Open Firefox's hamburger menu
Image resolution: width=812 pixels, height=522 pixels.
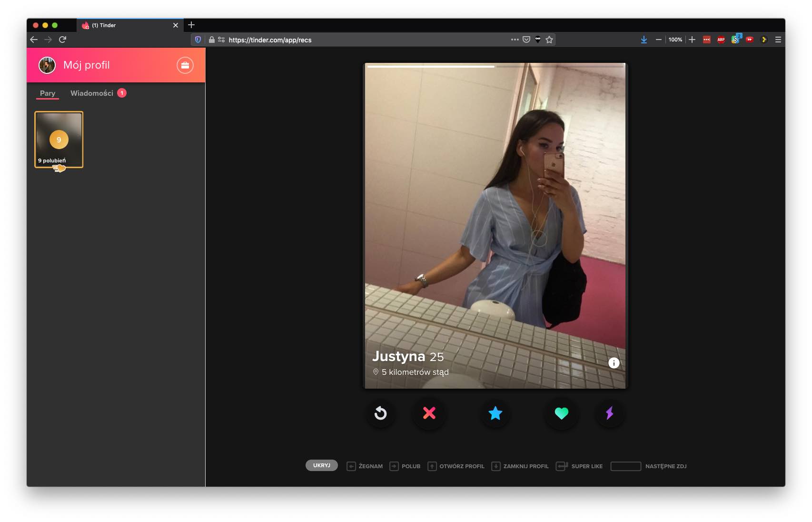click(x=779, y=40)
